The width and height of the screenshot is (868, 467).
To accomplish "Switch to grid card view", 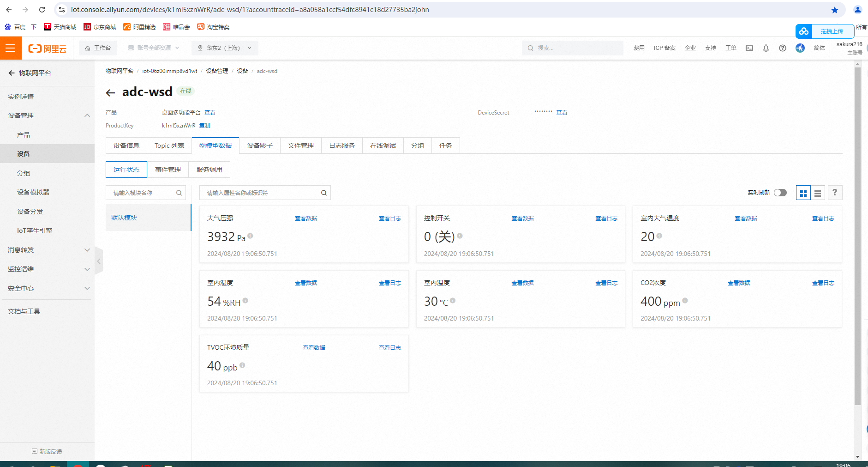I will 803,193.
